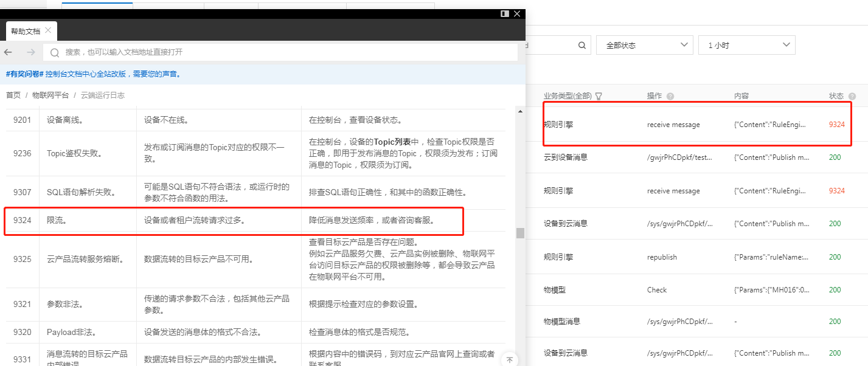
Task: Open 物联网平台 breadcrumb link
Action: (50, 95)
